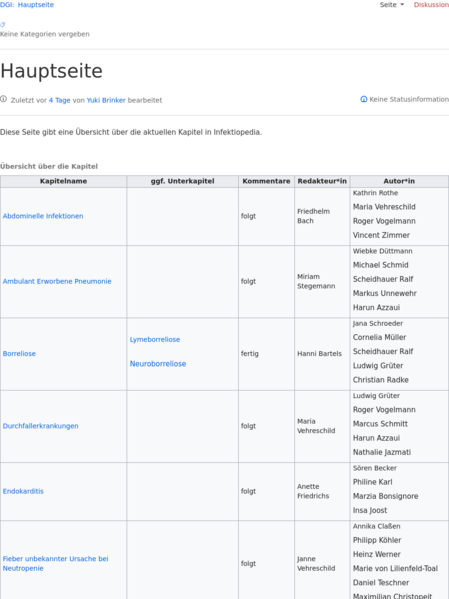The image size is (449, 599).
Task: Click author Sören Becker
Action: (x=374, y=468)
